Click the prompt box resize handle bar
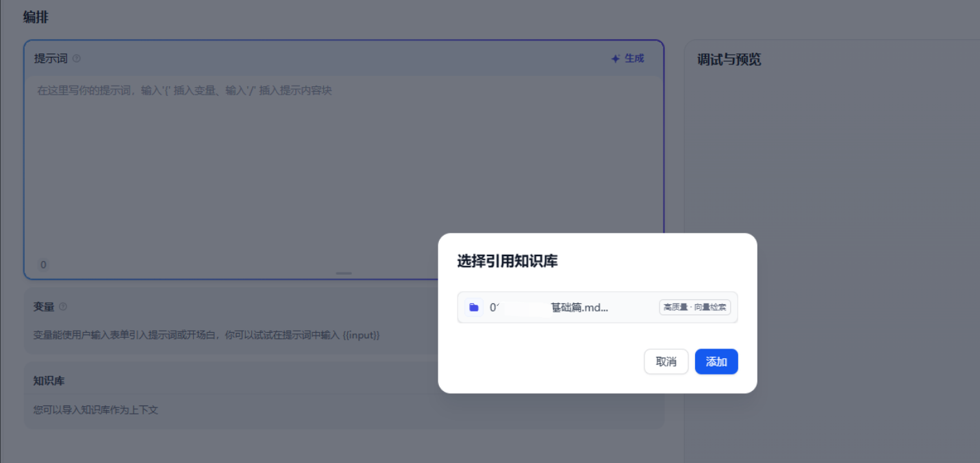The width and height of the screenshot is (980, 463). (x=344, y=273)
